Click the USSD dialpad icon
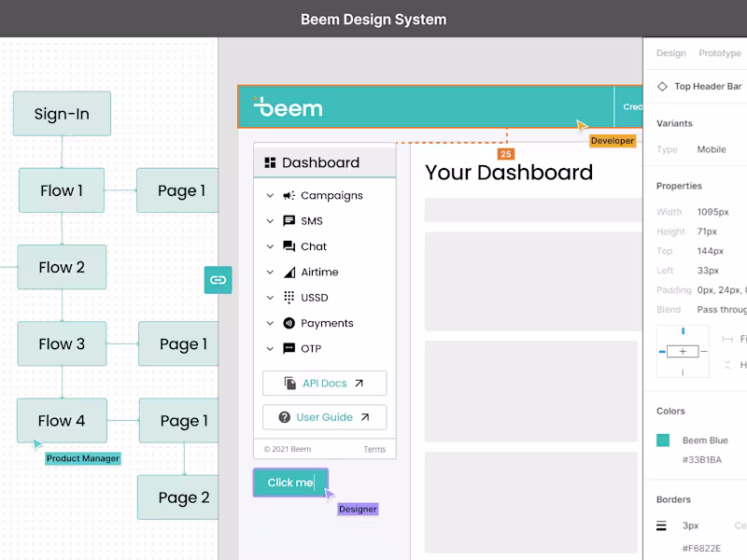The image size is (747, 560). click(289, 298)
